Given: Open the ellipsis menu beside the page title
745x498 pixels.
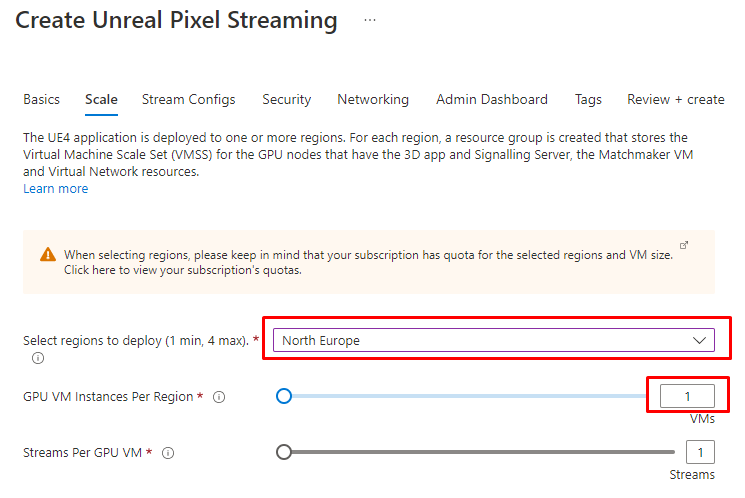Looking at the screenshot, I should click(x=370, y=20).
